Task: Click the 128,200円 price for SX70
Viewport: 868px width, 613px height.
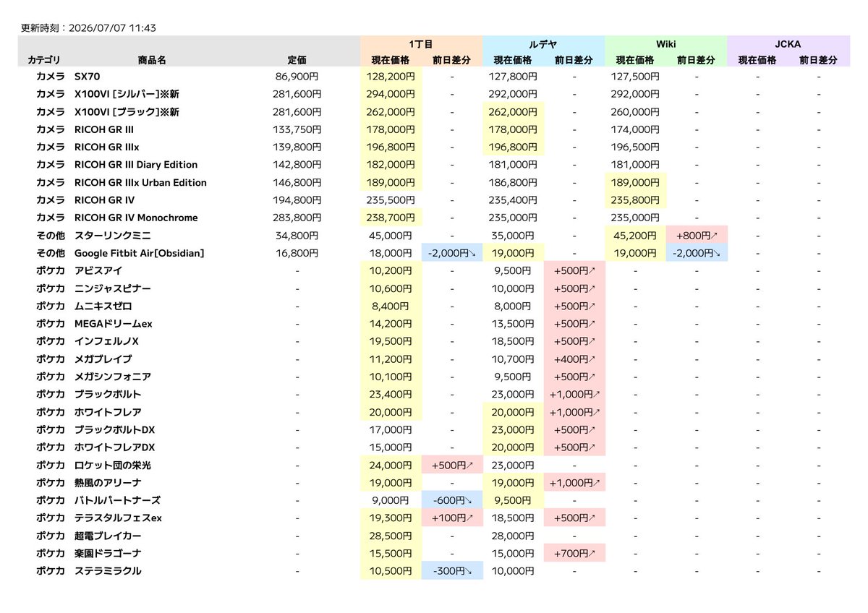Action: click(391, 77)
